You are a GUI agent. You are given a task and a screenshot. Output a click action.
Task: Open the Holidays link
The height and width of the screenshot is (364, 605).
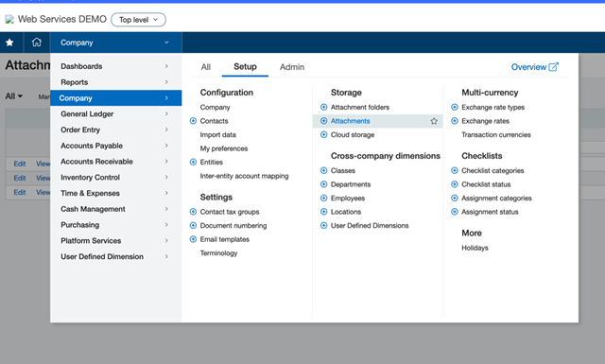coord(475,248)
